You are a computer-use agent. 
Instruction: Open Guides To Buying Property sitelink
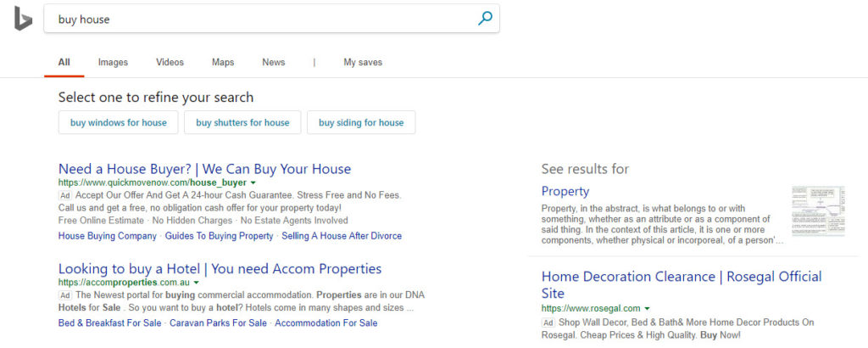220,236
